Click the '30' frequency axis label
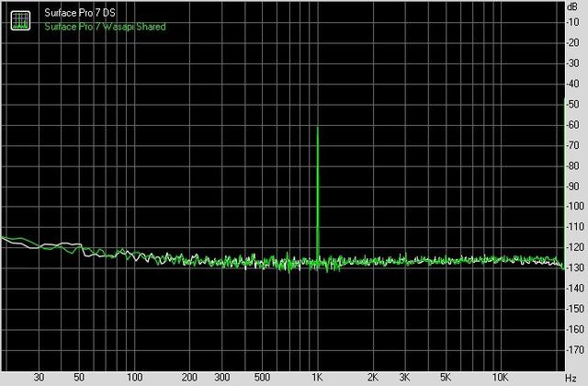The width and height of the screenshot is (588, 386). (x=39, y=377)
